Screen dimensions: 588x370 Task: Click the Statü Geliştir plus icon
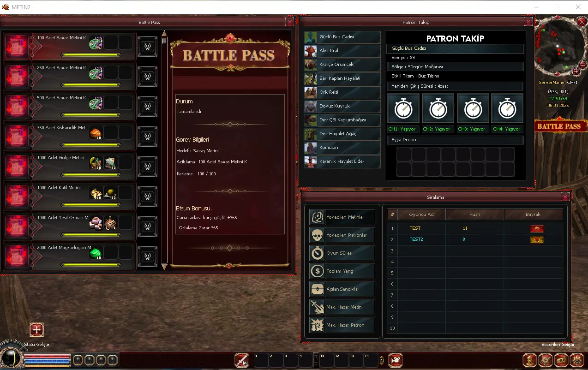[x=36, y=330]
